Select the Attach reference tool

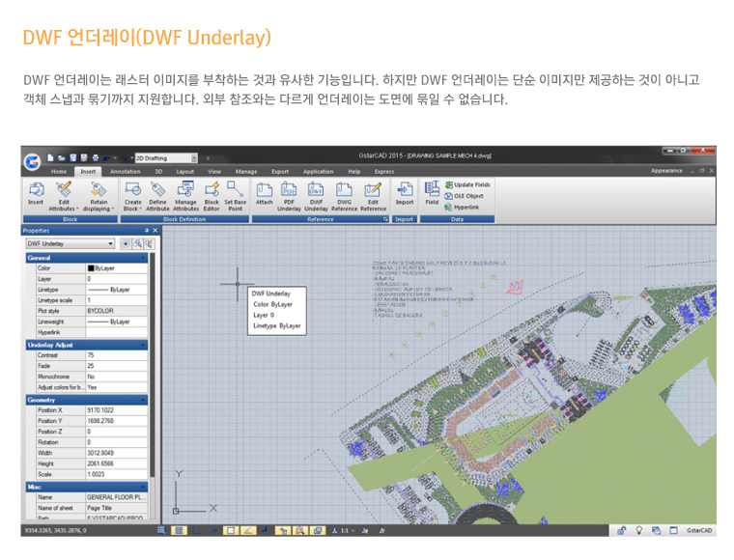pos(264,192)
